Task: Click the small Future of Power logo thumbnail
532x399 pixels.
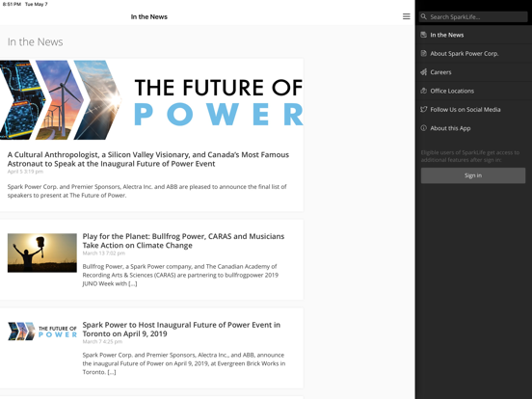Action: (42, 332)
